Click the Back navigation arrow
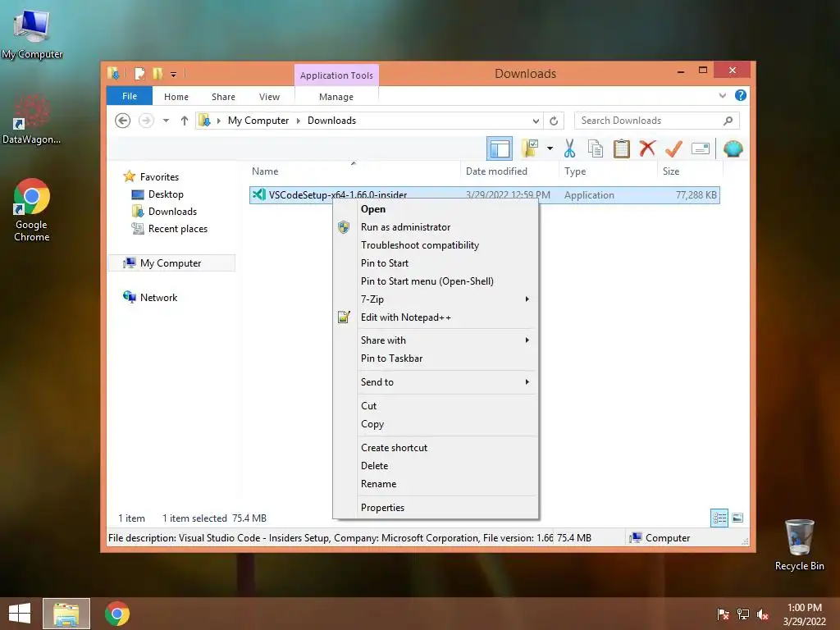The image size is (840, 630). click(123, 121)
